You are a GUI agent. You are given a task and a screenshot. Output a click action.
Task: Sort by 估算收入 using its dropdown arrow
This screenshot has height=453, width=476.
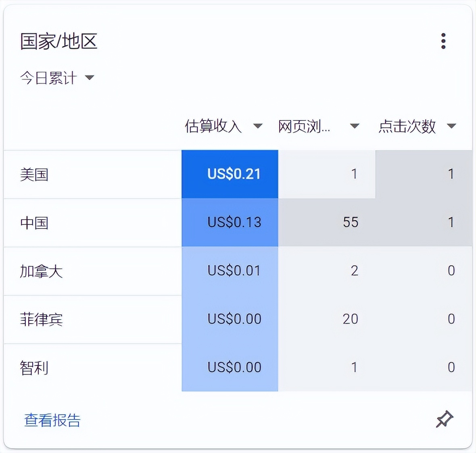click(x=257, y=126)
